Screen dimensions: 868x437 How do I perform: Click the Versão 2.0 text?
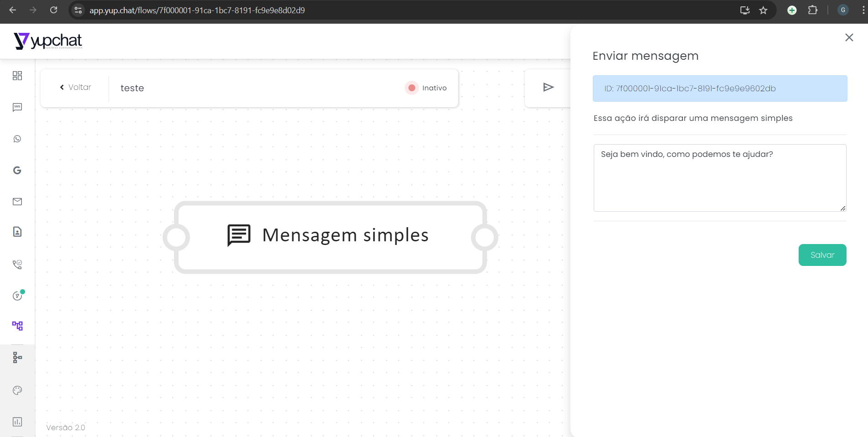click(x=66, y=427)
